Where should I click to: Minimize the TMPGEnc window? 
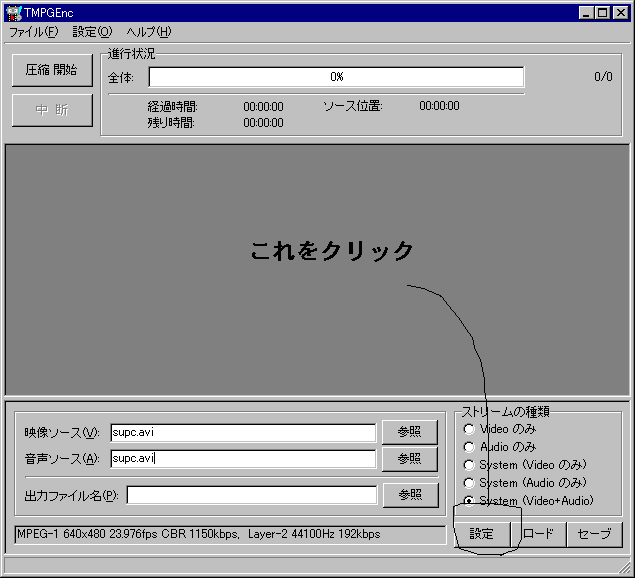tap(586, 13)
